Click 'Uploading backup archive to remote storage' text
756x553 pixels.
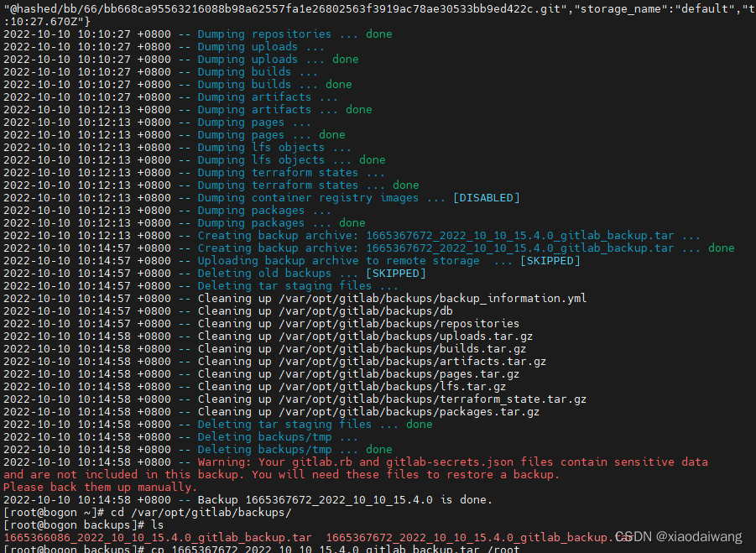pyautogui.click(x=338, y=261)
